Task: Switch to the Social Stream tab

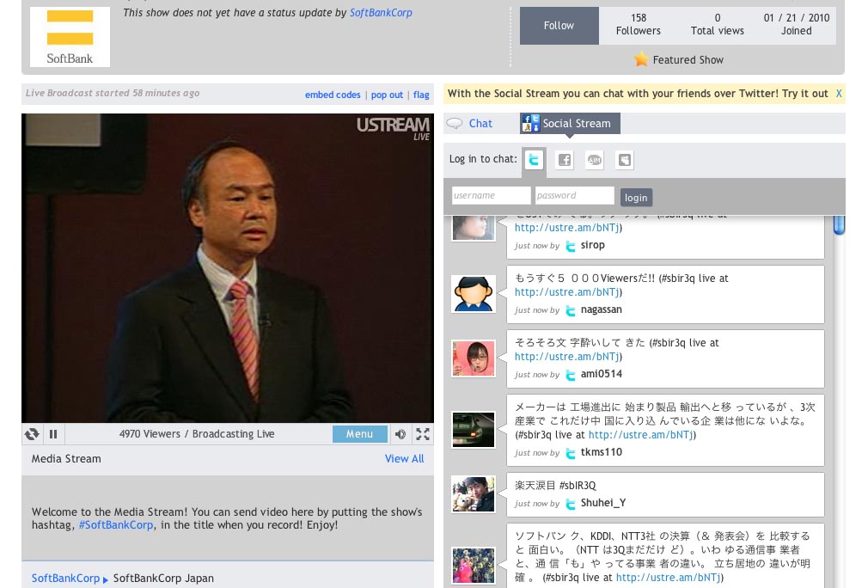Action: click(x=570, y=124)
